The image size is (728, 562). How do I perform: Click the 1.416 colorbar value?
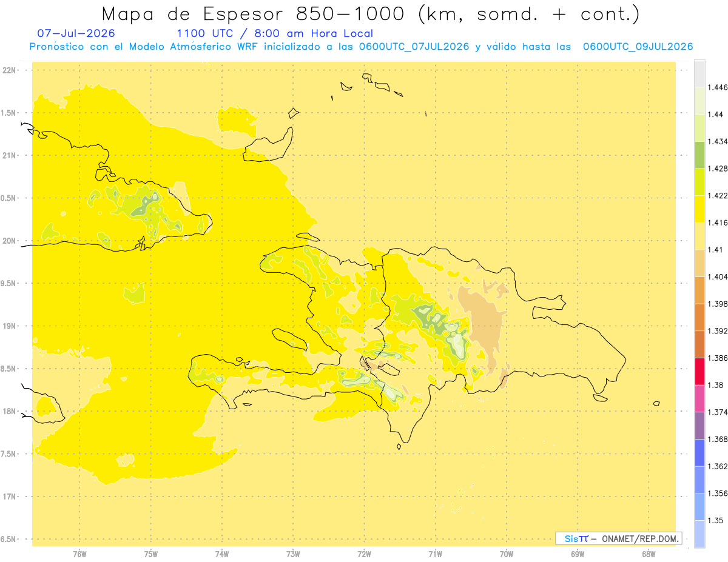718,222
